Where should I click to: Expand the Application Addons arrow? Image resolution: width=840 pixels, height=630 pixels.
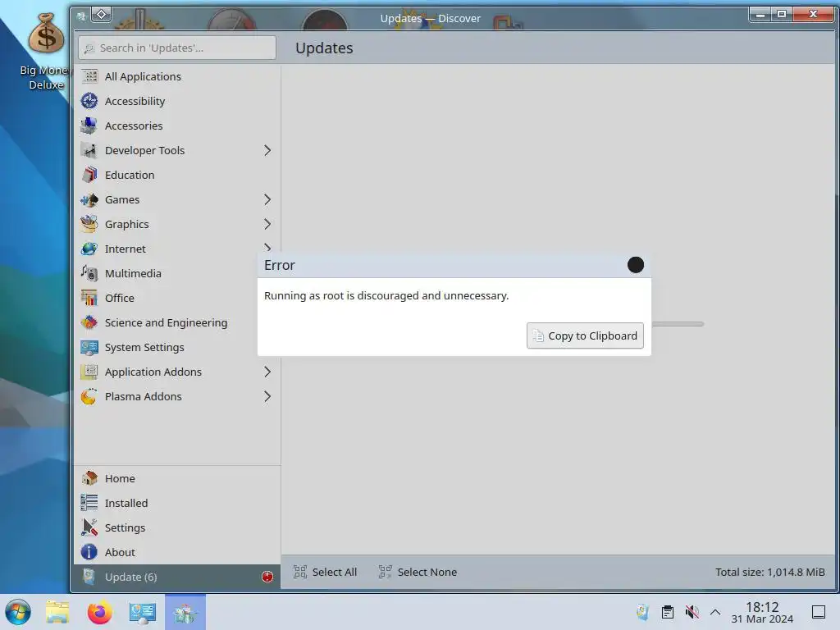pos(267,372)
